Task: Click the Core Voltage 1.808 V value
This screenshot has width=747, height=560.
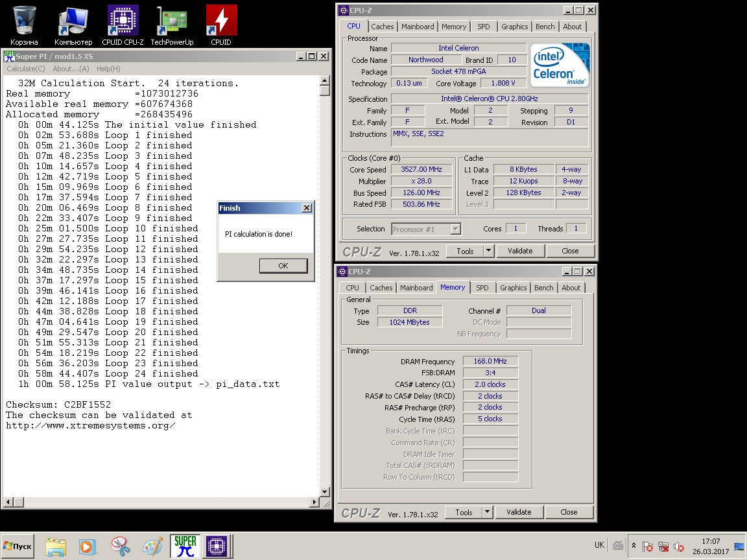Action: point(503,84)
